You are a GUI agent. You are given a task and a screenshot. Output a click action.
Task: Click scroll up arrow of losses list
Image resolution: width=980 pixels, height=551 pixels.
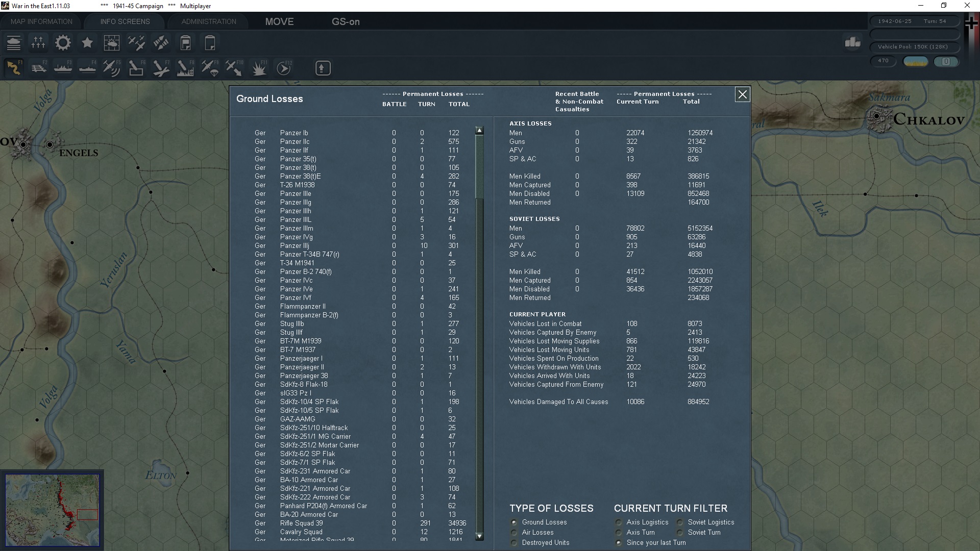coord(479,131)
